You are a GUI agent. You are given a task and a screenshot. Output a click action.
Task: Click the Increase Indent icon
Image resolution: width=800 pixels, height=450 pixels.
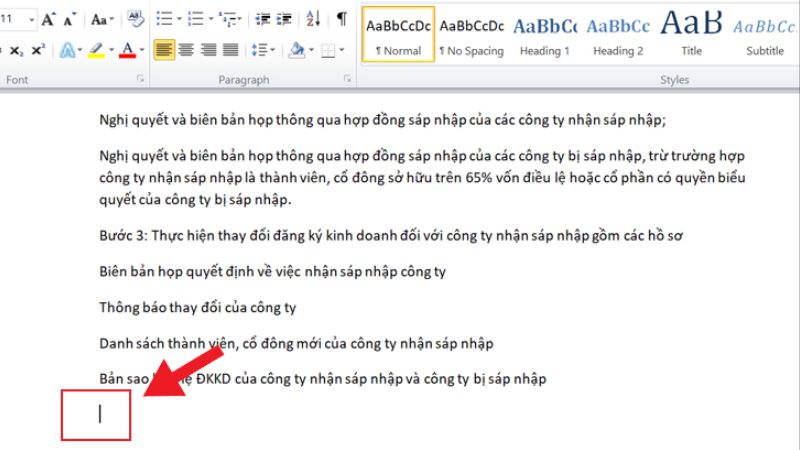click(284, 19)
